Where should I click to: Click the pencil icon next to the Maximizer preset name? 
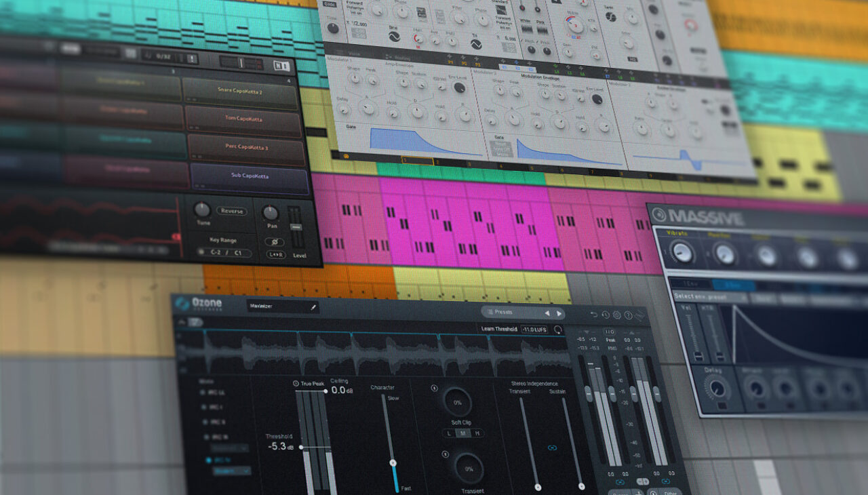(x=313, y=308)
